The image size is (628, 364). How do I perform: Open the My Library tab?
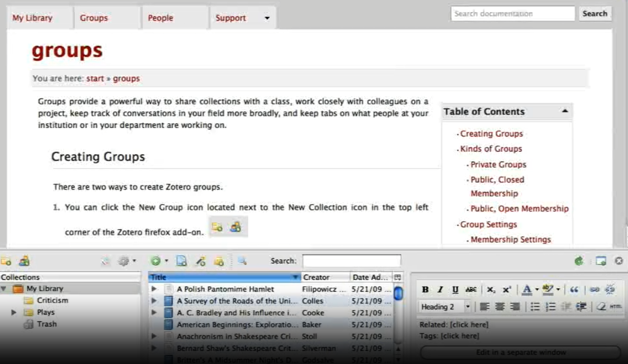[x=32, y=18]
